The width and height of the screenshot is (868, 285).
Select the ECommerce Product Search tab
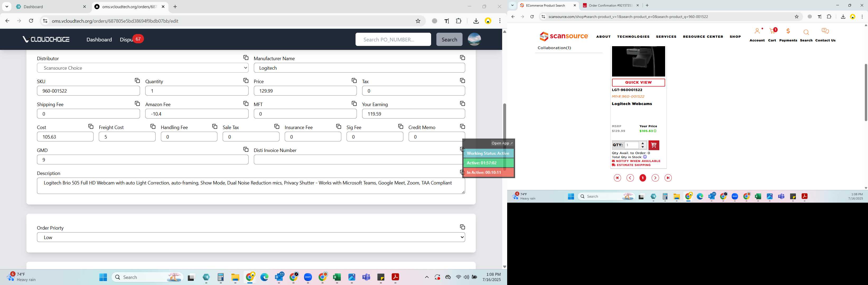pyautogui.click(x=548, y=5)
